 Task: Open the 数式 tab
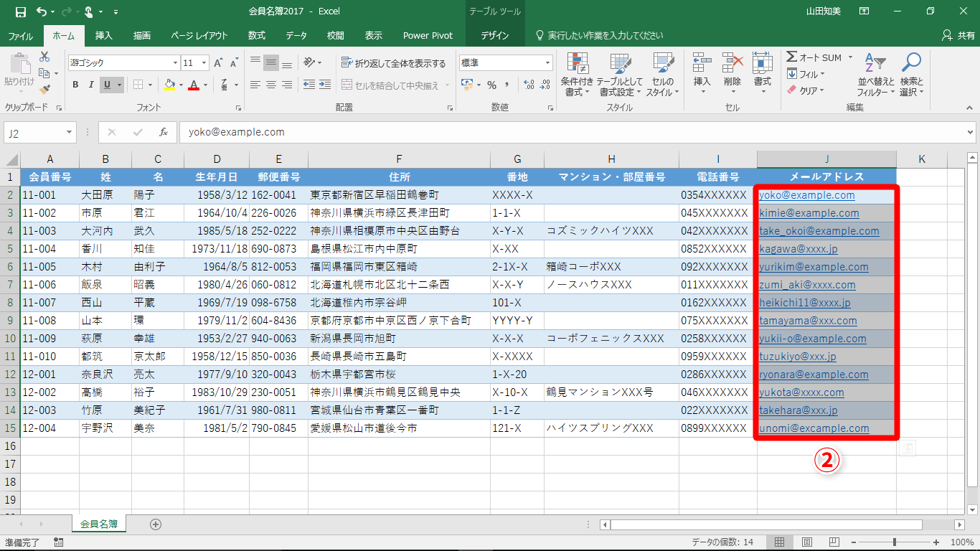tap(257, 35)
